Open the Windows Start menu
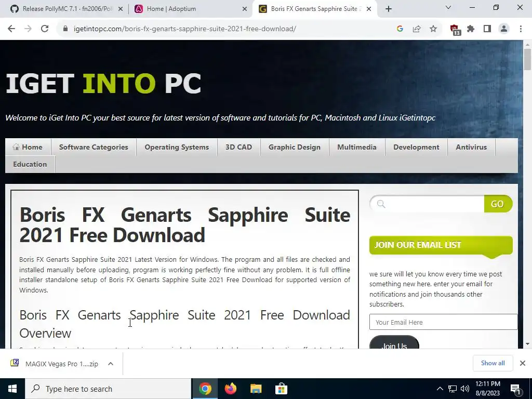Viewport: 532px width, 399px height. (12, 389)
